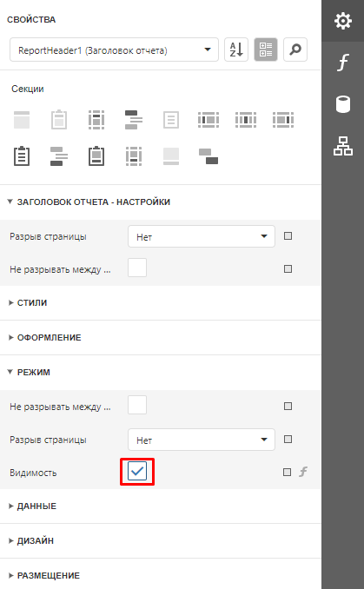
Task: Uncheck the Видимость checkbox
Action: (137, 472)
